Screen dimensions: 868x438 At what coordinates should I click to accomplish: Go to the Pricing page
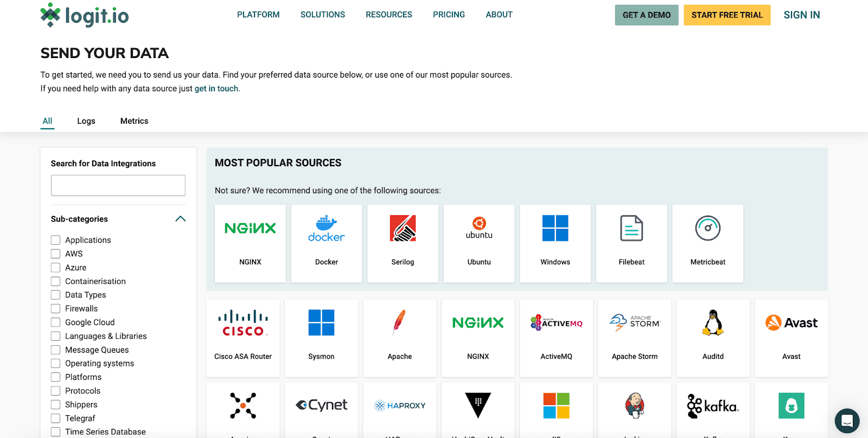(449, 15)
